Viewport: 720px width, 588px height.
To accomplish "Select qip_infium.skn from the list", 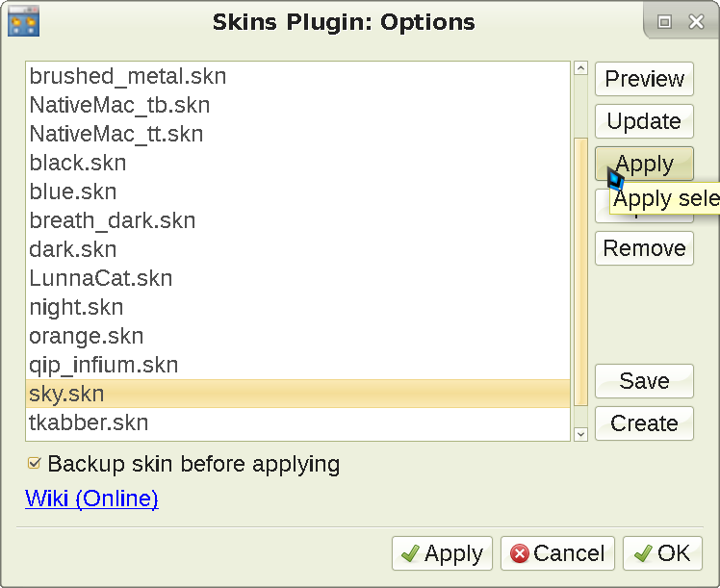I will [104, 365].
